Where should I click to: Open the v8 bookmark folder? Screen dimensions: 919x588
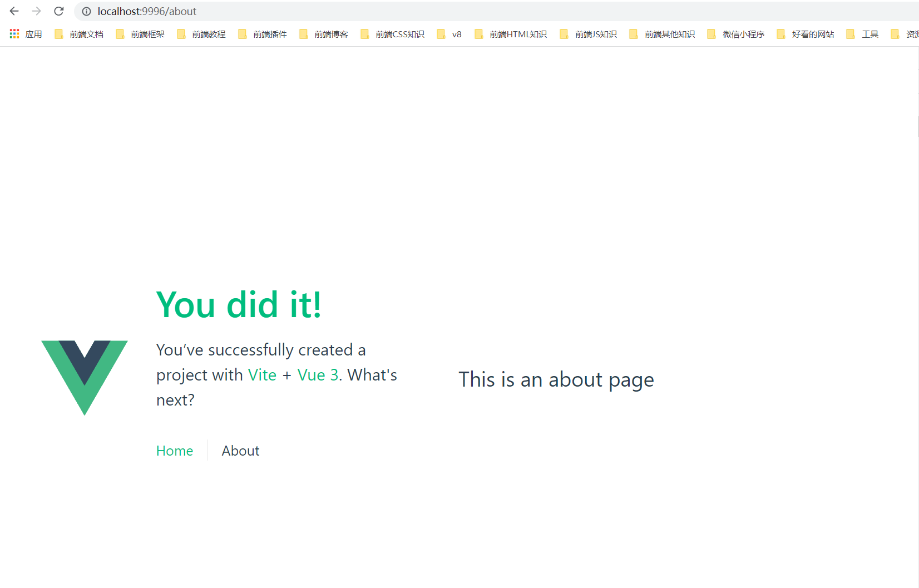pos(449,34)
